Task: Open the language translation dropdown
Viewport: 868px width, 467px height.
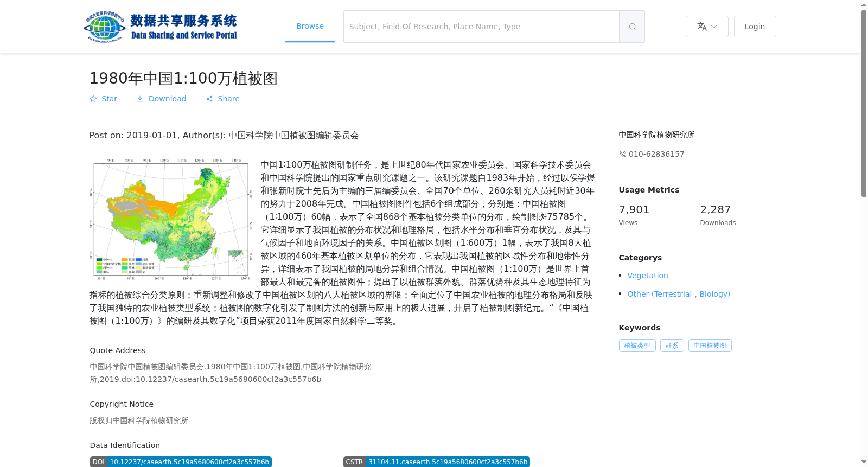Action: click(707, 27)
